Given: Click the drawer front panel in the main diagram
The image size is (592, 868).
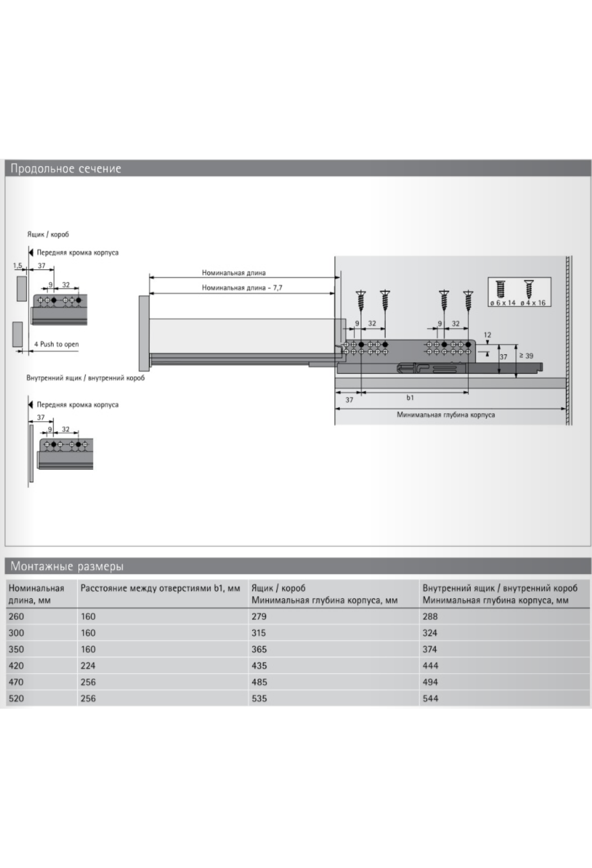Looking at the screenshot, I should click(144, 333).
